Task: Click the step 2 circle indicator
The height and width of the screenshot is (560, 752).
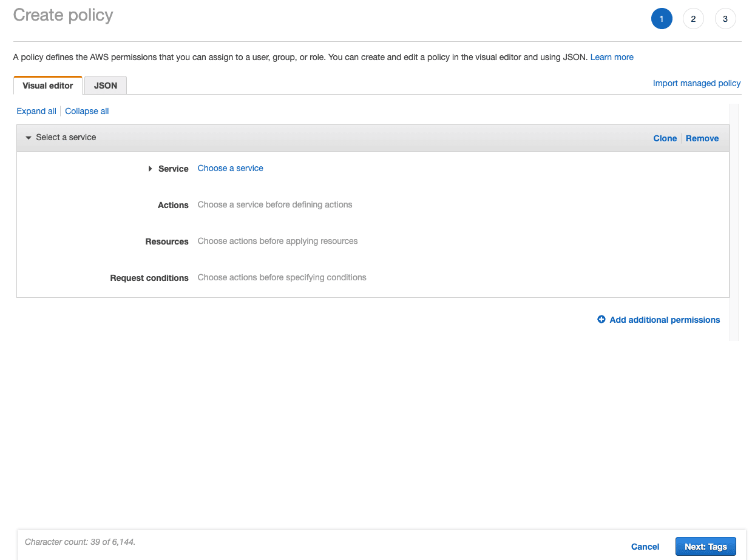Action: click(x=693, y=18)
